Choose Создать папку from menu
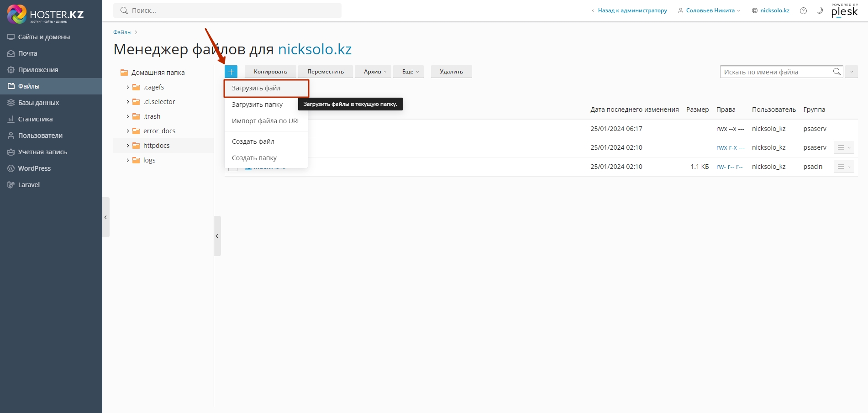 click(266, 158)
